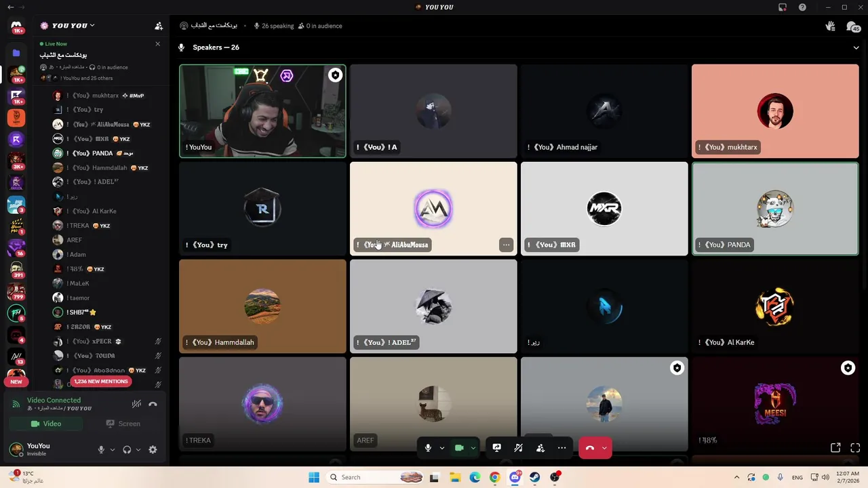Click the taskbar Search box
868x488 pixels.
[376, 477]
